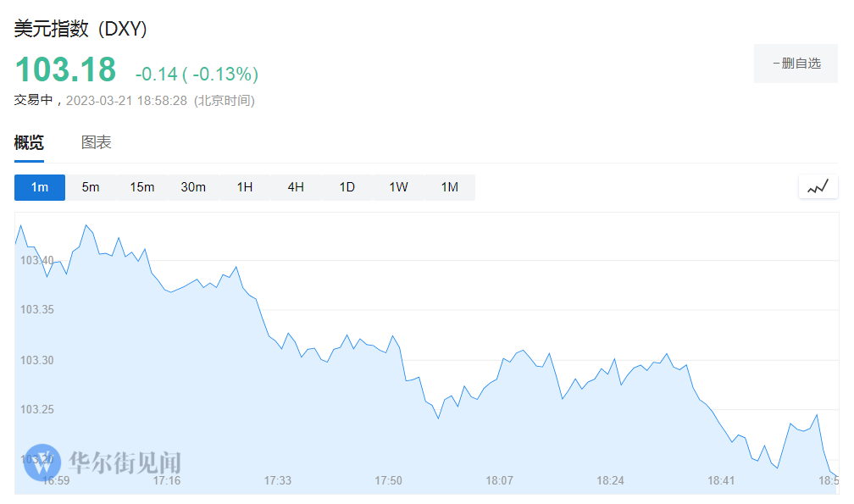Open the 概览 overview tab

[x=29, y=142]
